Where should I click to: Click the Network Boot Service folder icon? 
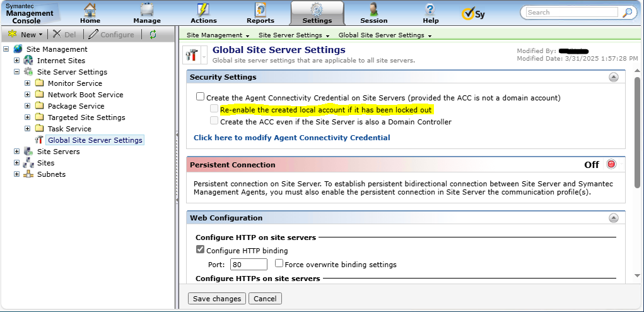[39, 95]
